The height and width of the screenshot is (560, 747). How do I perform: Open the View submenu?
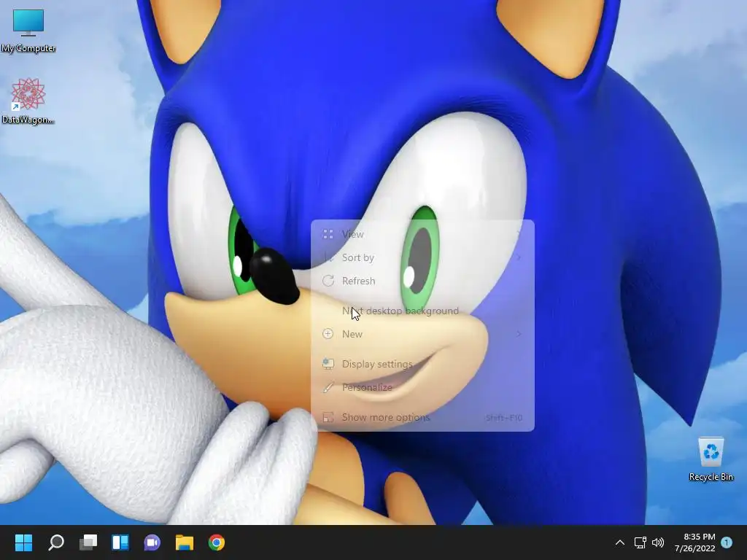point(422,234)
